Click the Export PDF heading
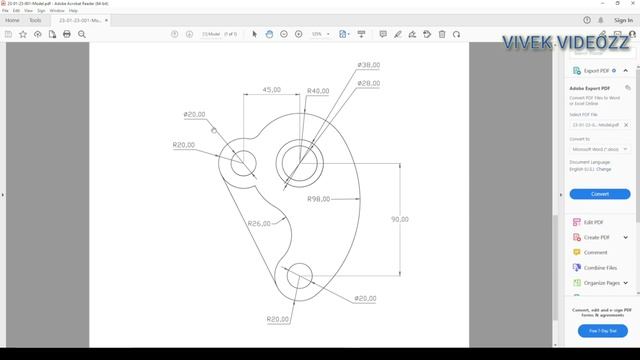 tap(596, 71)
